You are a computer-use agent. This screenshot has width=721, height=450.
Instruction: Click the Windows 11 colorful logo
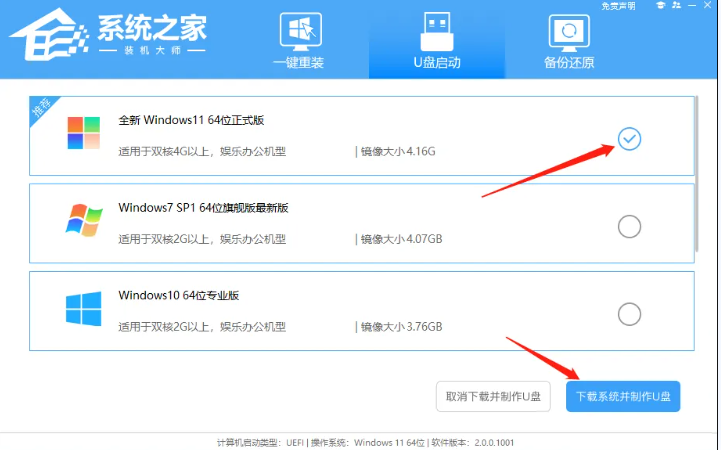[x=84, y=133]
